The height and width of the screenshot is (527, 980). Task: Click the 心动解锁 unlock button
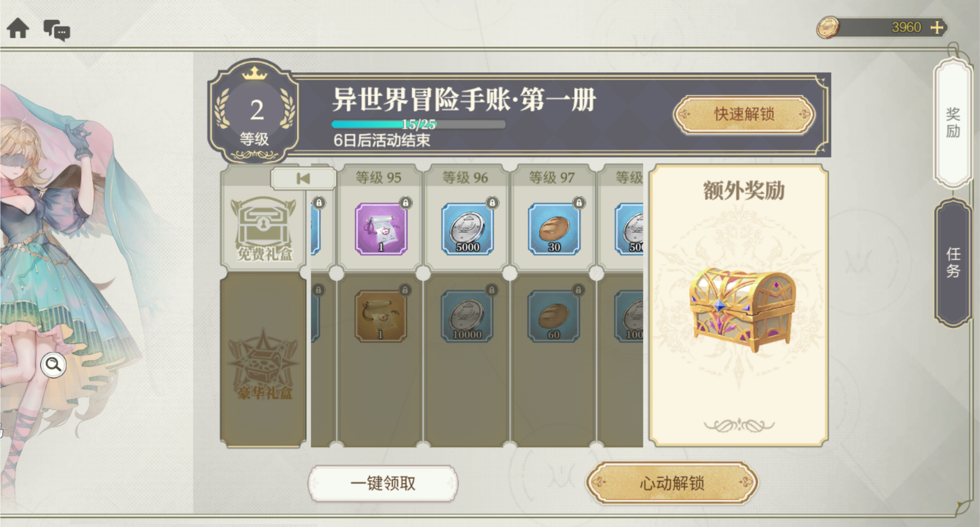click(672, 483)
